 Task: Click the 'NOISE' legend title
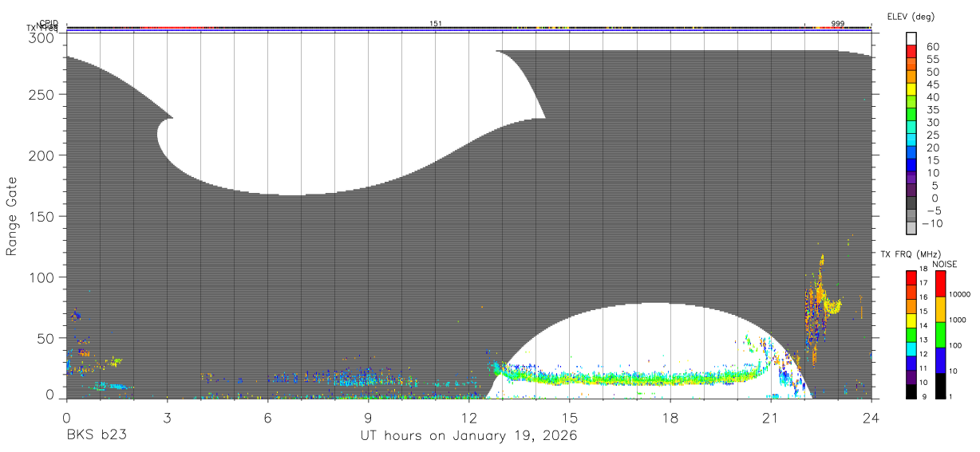coord(944,264)
